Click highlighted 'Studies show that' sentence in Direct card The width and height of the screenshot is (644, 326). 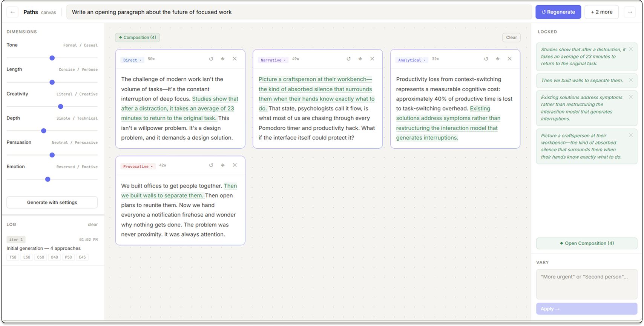pyautogui.click(x=179, y=108)
